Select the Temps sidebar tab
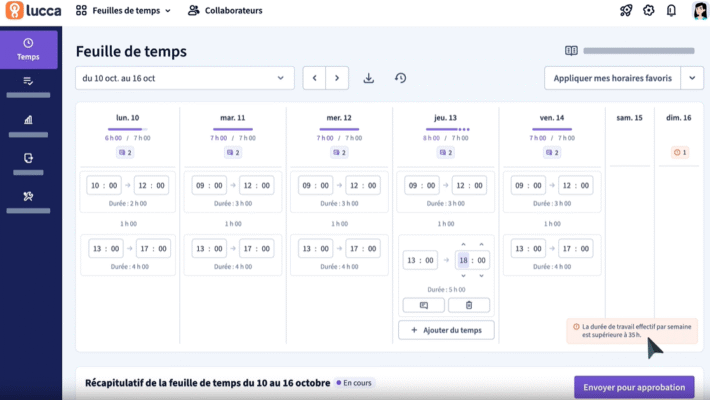 29,49
